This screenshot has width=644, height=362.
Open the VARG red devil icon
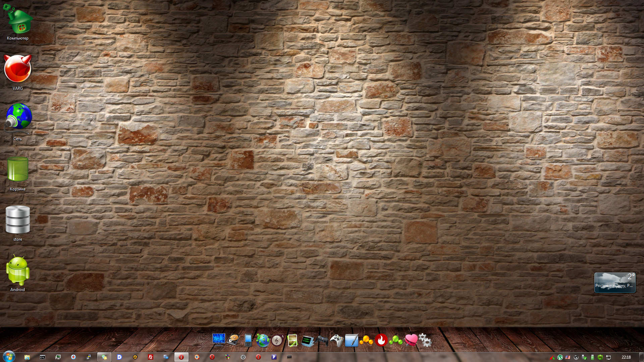coord(18,69)
